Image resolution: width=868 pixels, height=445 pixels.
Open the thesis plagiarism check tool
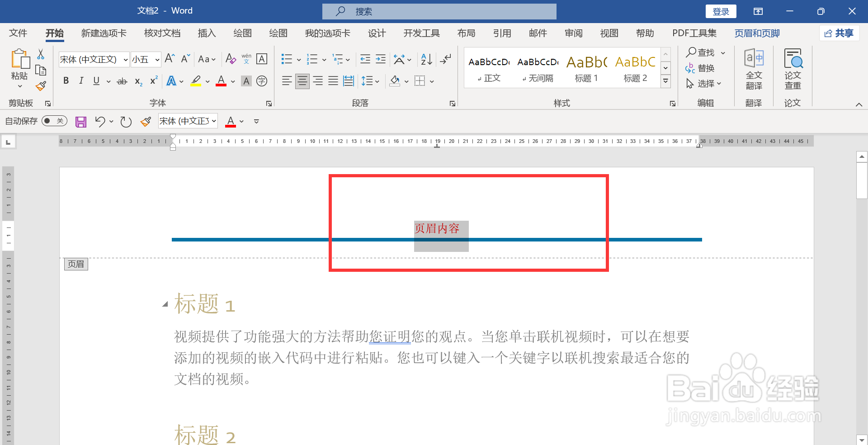pyautogui.click(x=793, y=69)
